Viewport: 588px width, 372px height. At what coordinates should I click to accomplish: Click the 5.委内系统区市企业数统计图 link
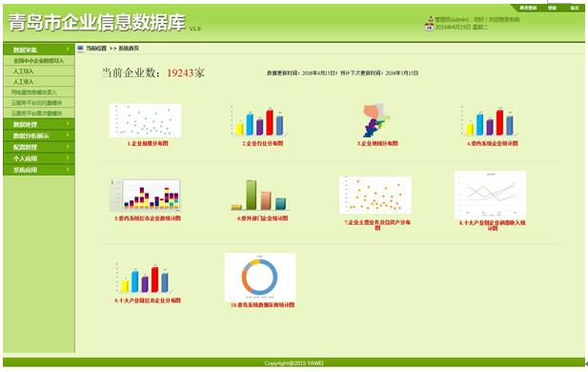pyautogui.click(x=148, y=218)
